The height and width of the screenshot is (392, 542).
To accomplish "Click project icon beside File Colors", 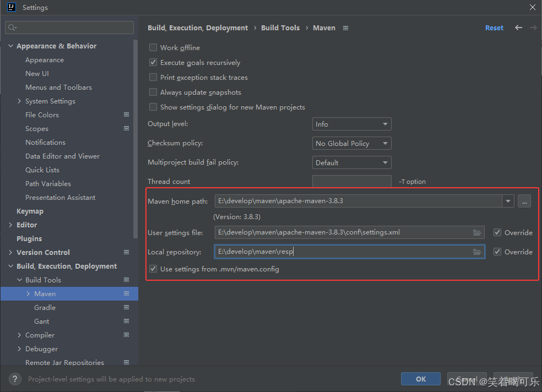I will (x=127, y=115).
